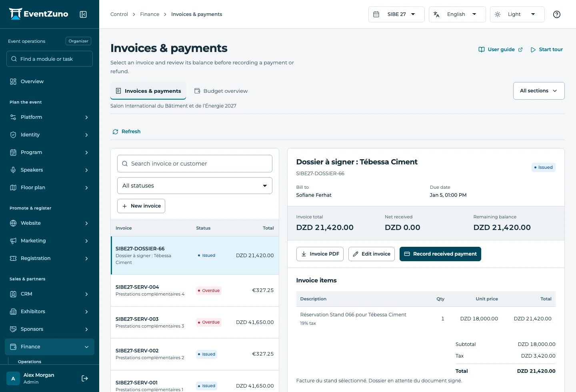Viewport: 576px width, 392px height.
Task: Click the Identity shield icon
Action: pyautogui.click(x=13, y=135)
